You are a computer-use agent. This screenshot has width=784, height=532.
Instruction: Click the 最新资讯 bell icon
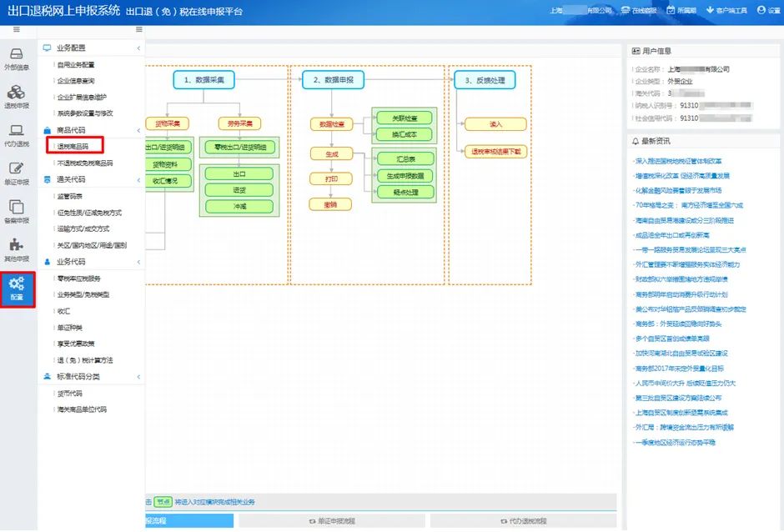pyautogui.click(x=636, y=142)
